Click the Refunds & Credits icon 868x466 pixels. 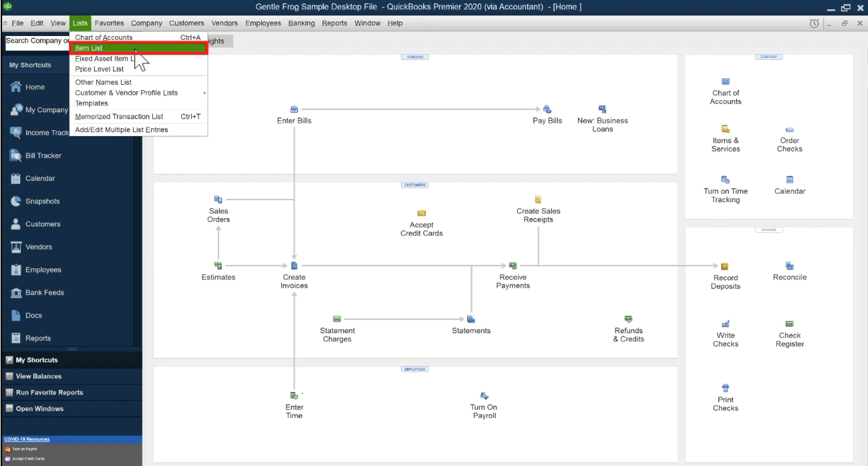click(628, 319)
